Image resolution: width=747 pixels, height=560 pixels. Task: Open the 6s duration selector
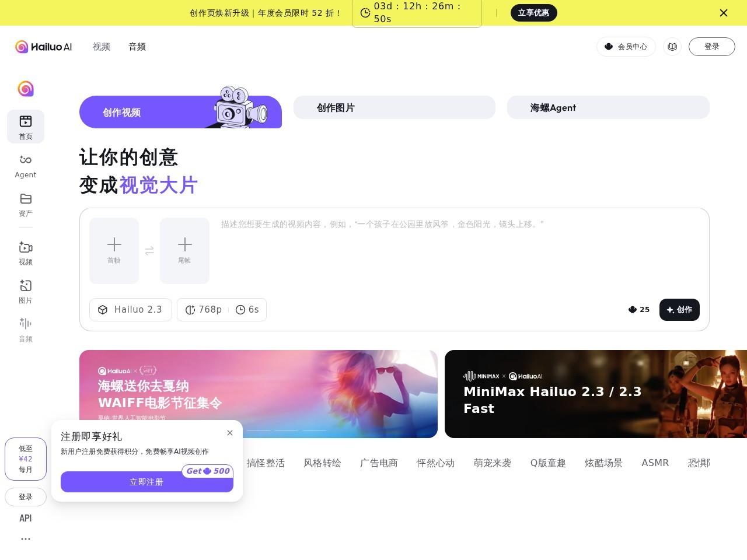coord(247,310)
